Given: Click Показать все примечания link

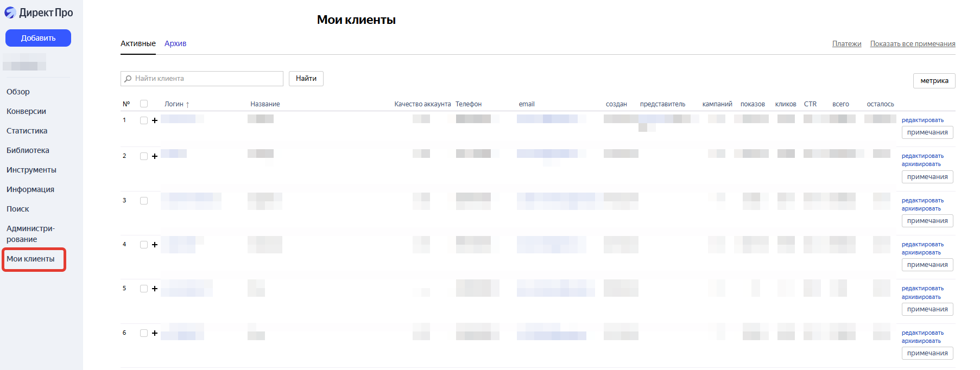Looking at the screenshot, I should [912, 44].
